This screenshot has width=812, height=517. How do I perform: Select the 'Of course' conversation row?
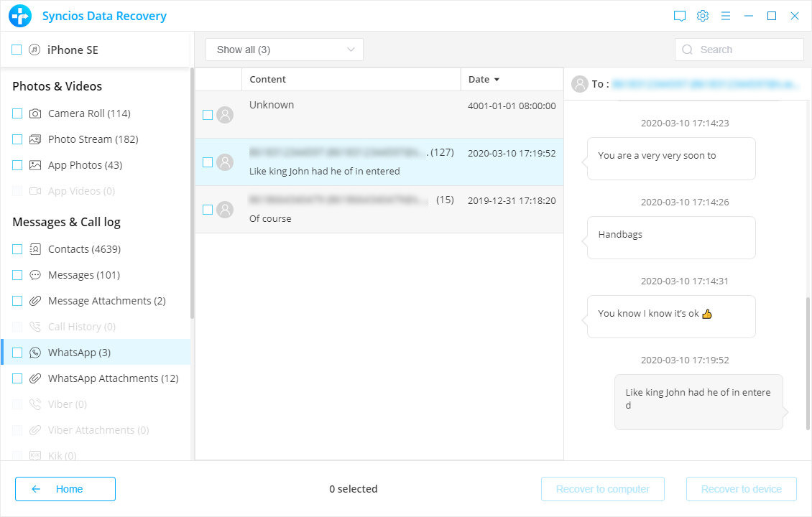[x=379, y=210]
